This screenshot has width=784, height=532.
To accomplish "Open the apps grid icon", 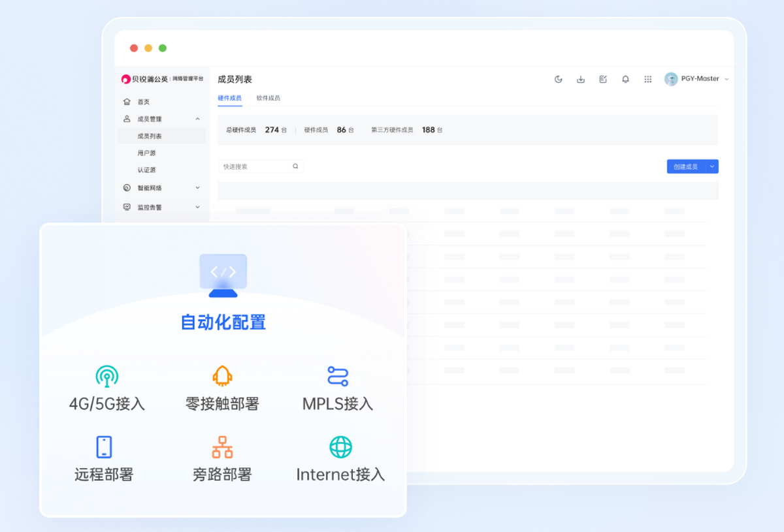I will click(647, 78).
